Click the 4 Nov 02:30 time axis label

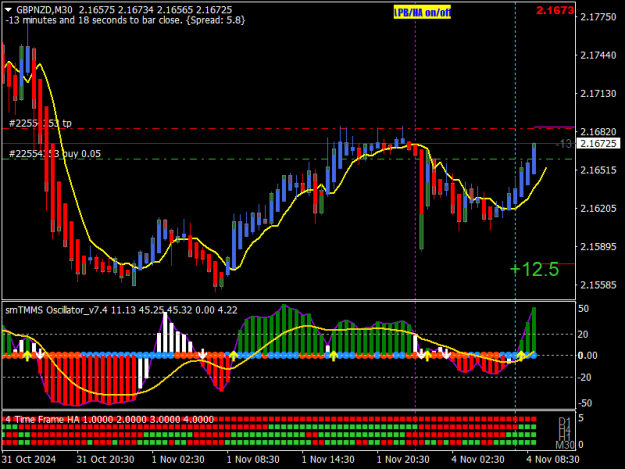(478, 459)
